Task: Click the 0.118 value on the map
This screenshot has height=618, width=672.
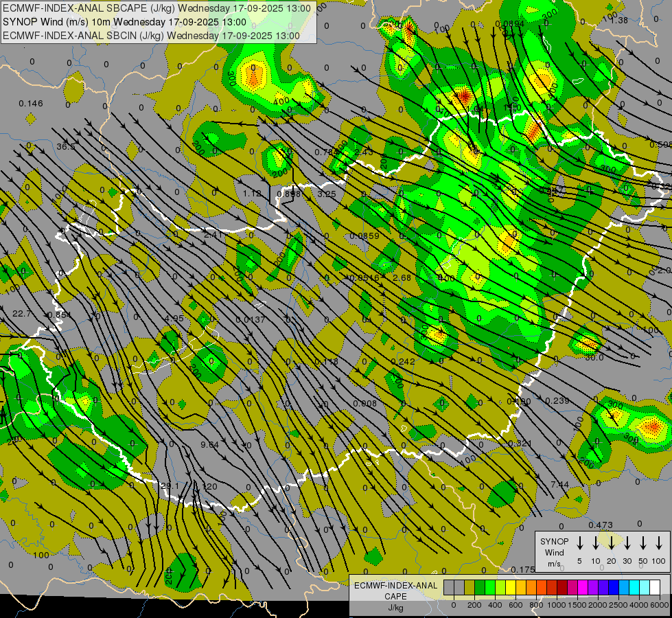Action: click(x=326, y=362)
